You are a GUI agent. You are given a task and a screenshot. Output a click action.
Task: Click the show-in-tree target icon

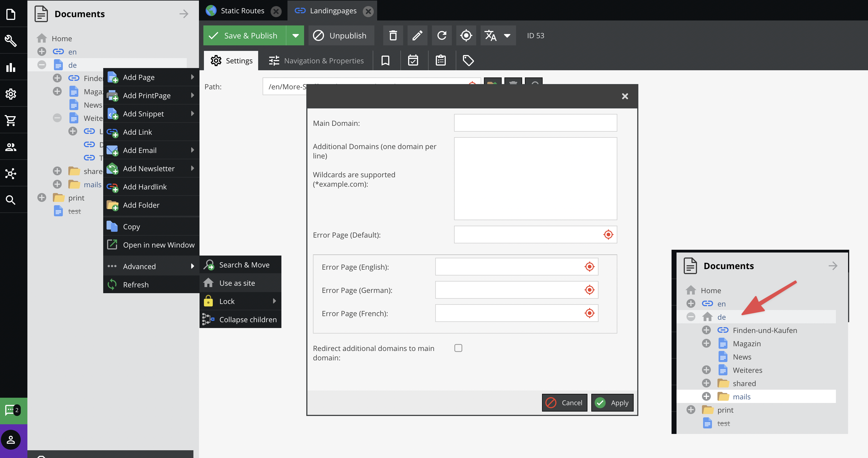[x=466, y=35]
